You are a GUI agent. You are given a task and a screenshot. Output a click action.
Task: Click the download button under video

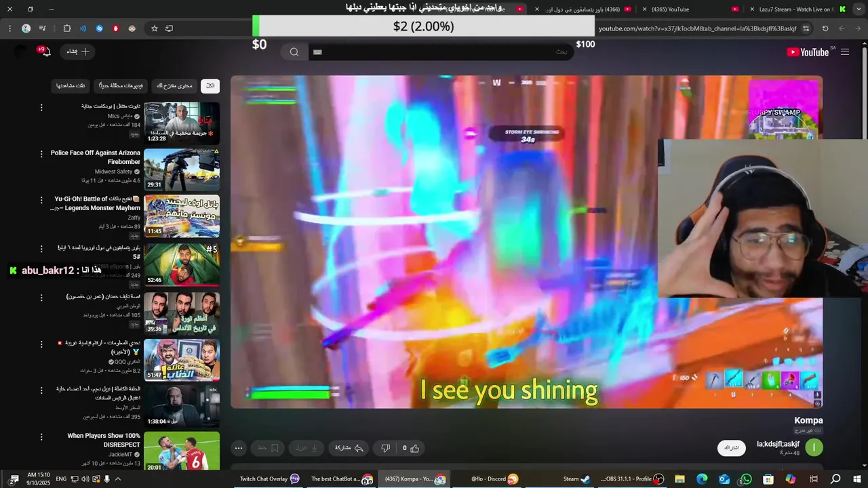point(308,448)
